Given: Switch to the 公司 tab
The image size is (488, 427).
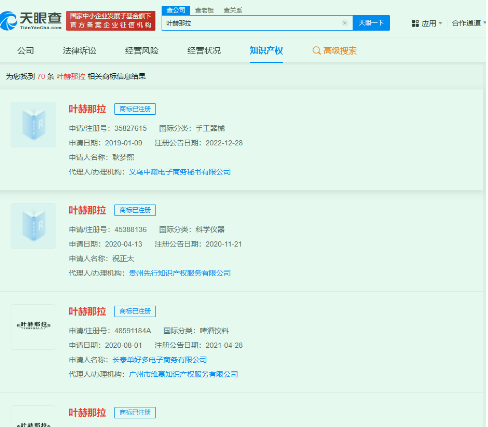Looking at the screenshot, I should [x=26, y=51].
